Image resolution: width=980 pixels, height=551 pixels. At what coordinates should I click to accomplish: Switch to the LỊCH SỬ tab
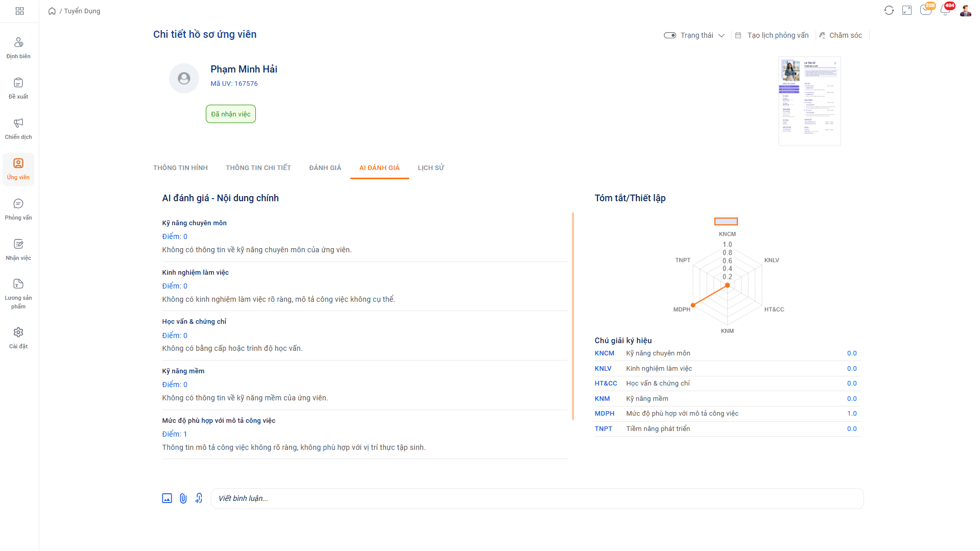(431, 168)
